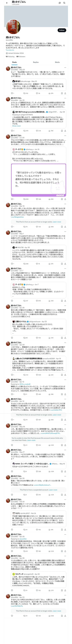
Task: Share the Mar 19 post
Action: 65,227
